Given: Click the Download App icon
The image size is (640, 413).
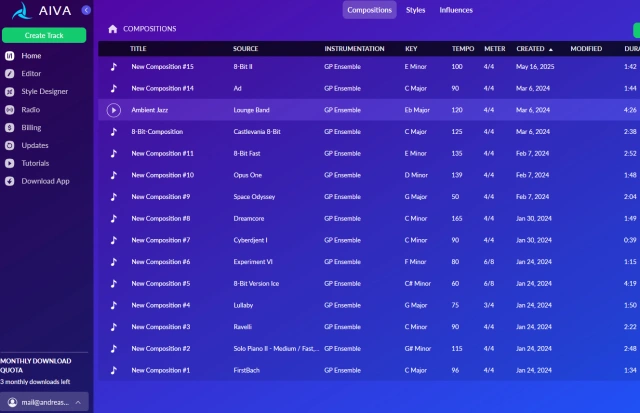Looking at the screenshot, I should tap(10, 181).
